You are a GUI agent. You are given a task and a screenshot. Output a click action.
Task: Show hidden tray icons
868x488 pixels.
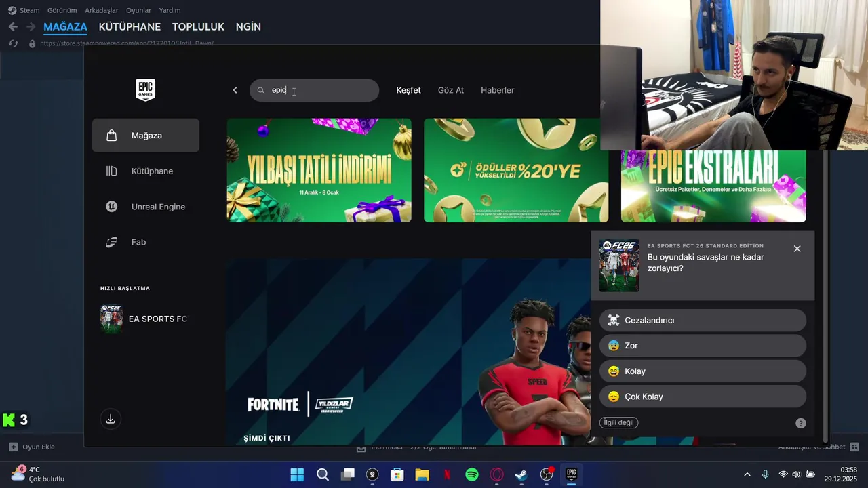click(x=747, y=474)
